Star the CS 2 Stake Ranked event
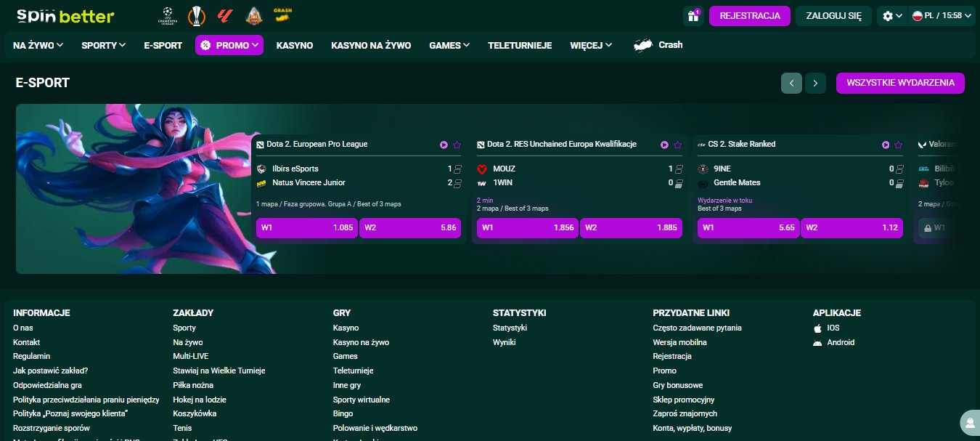Screen dimensions: 980x441 (x=898, y=145)
